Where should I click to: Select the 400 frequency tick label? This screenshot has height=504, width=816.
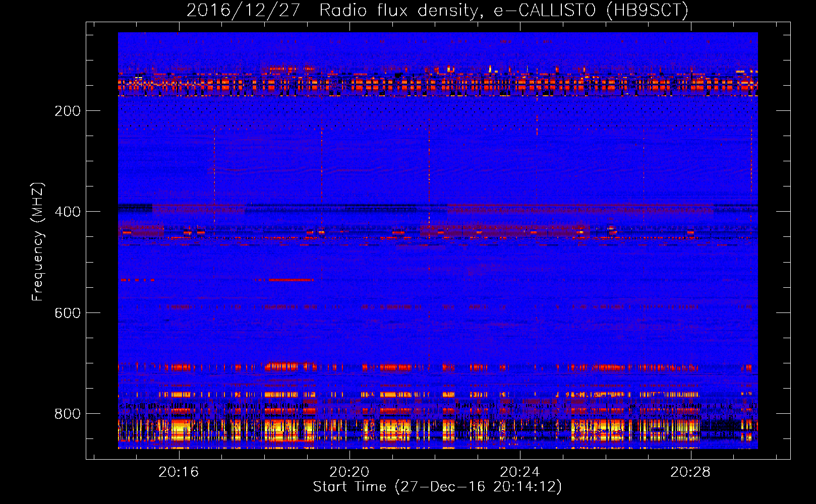(x=68, y=212)
